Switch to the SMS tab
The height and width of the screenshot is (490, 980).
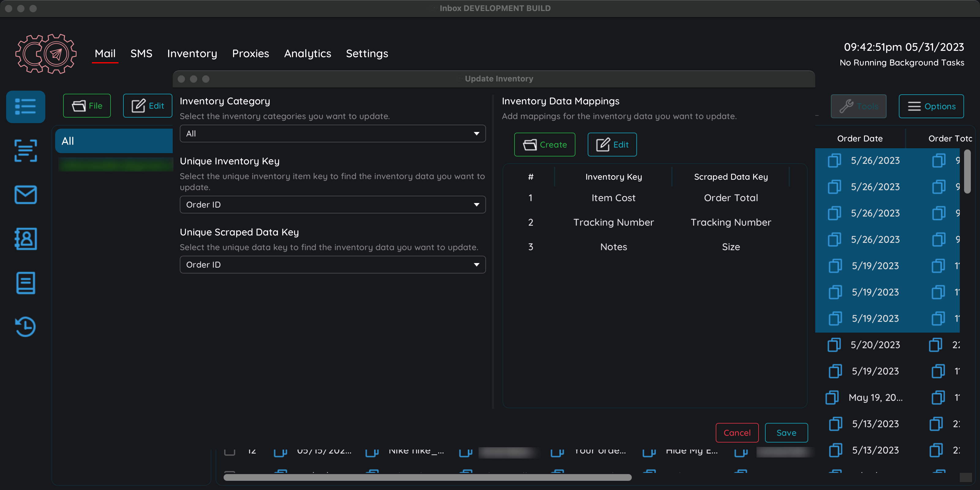(x=141, y=54)
